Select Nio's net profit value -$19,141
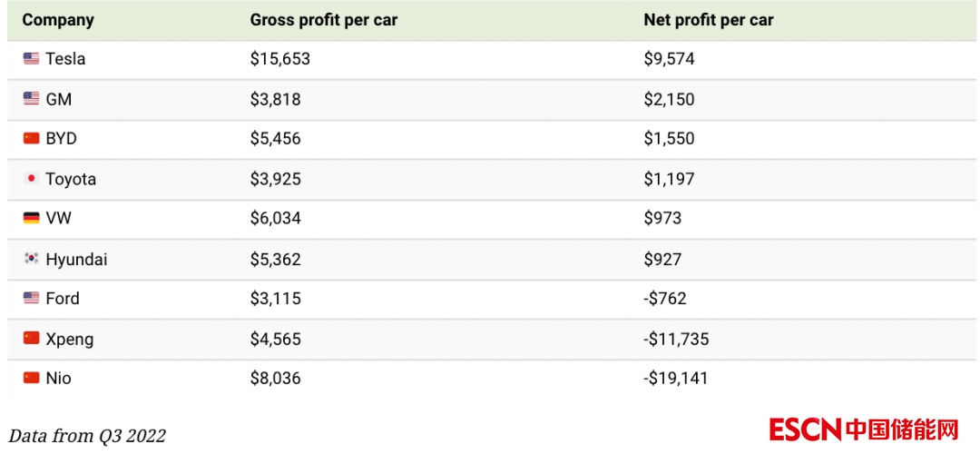The width and height of the screenshot is (980, 454). click(676, 378)
